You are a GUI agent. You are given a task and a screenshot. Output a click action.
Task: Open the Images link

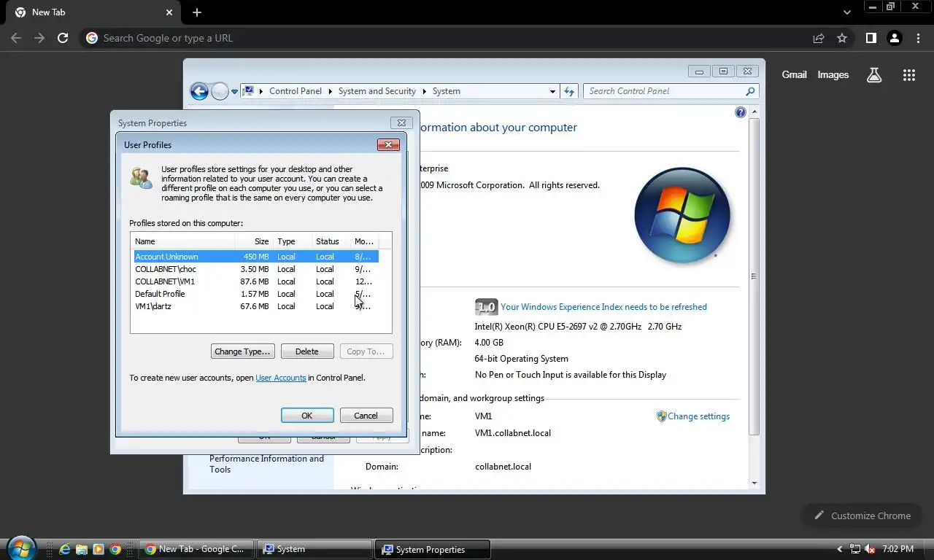833,74
